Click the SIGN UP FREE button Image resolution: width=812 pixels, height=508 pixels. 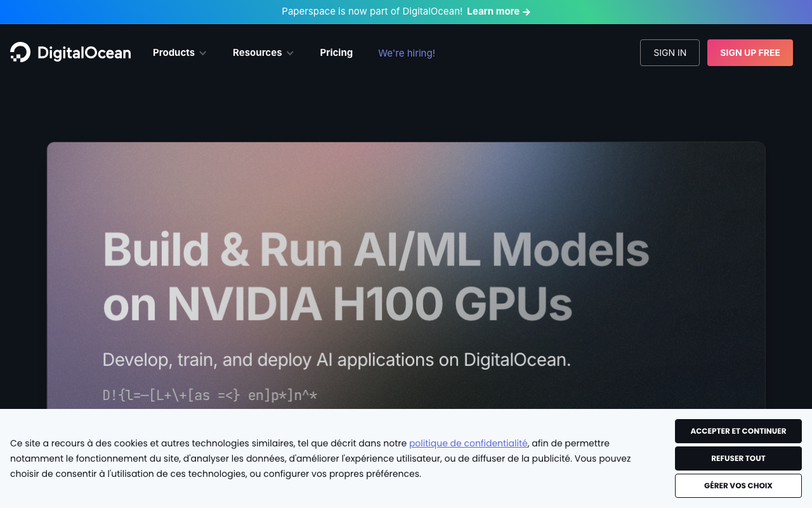pos(750,53)
